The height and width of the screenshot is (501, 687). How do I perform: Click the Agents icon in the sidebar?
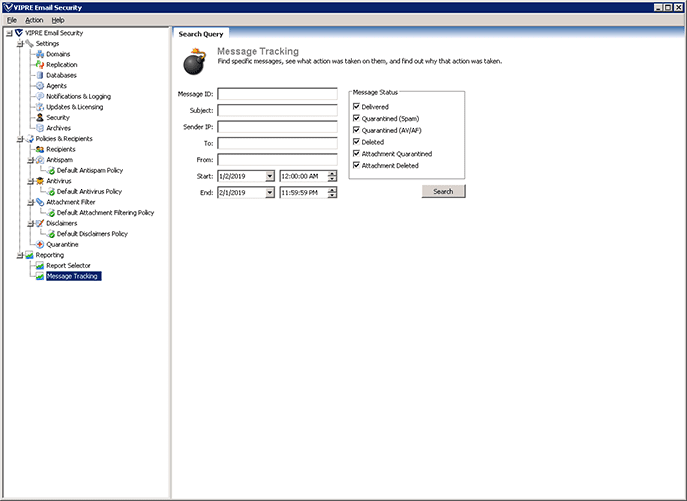[x=39, y=86]
